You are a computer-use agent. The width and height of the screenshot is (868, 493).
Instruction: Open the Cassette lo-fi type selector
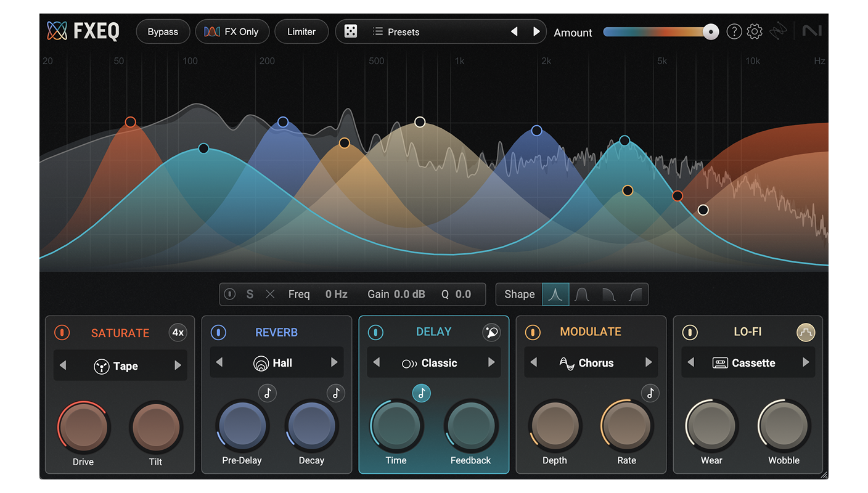pos(748,363)
